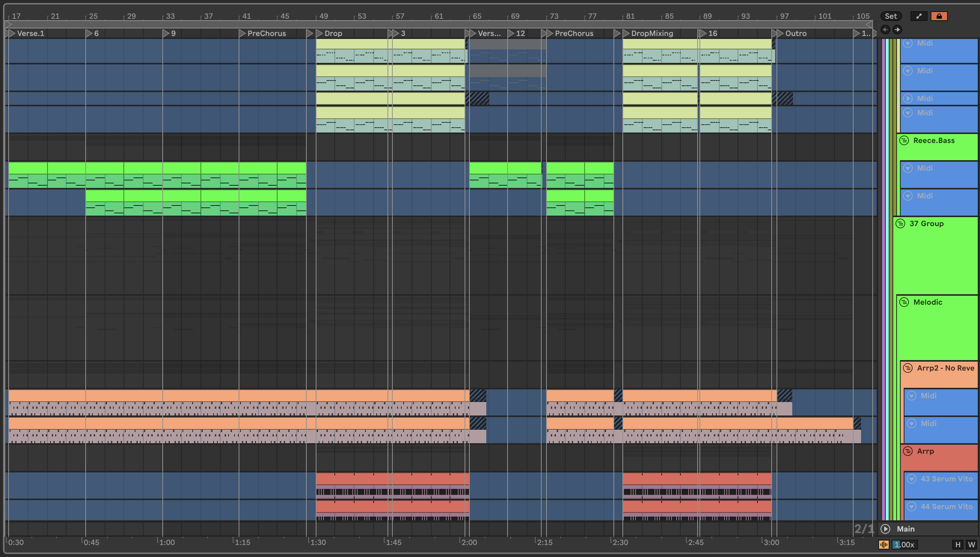Fold the Arrp2 - No Reve group

tap(908, 368)
